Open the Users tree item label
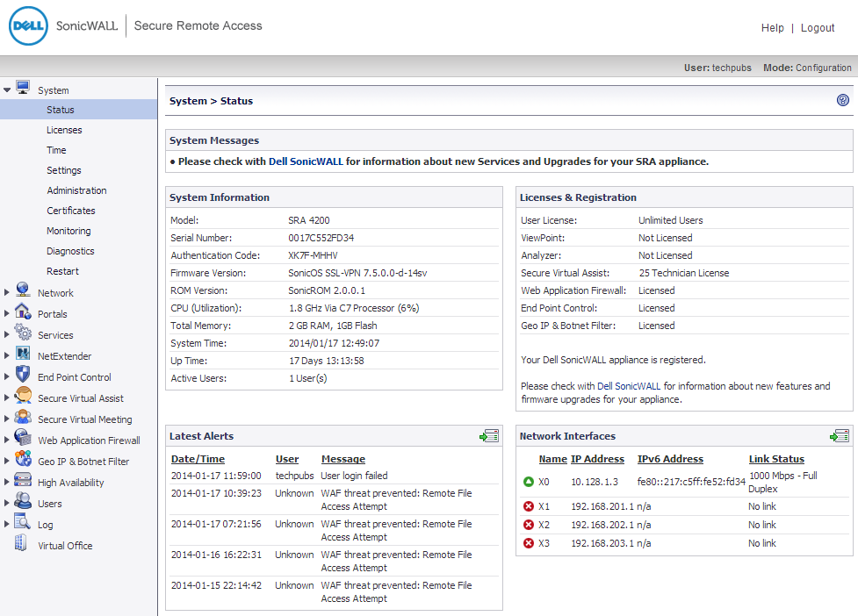This screenshot has height=616, width=858. click(x=49, y=504)
